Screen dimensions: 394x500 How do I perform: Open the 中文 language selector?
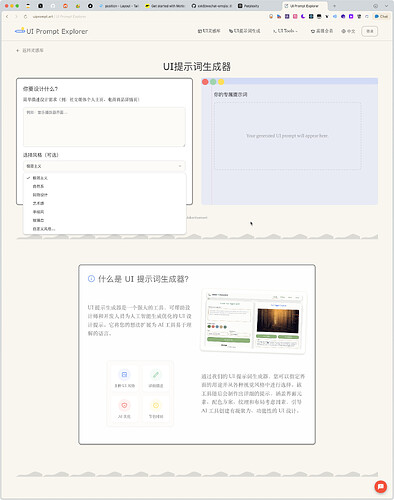coord(348,31)
